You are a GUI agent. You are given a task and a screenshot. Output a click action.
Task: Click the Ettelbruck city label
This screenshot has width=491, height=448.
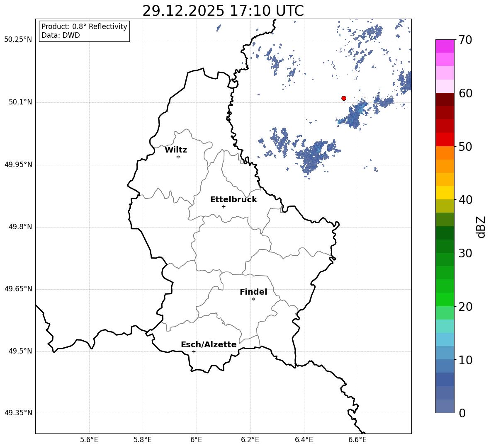(x=233, y=200)
